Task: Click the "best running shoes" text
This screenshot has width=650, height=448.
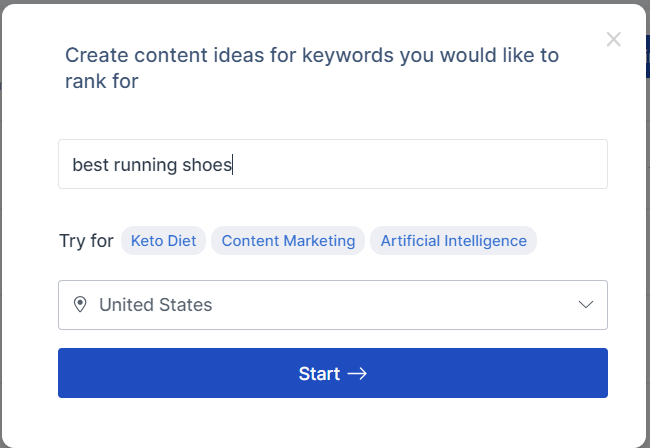Action: coord(152,164)
